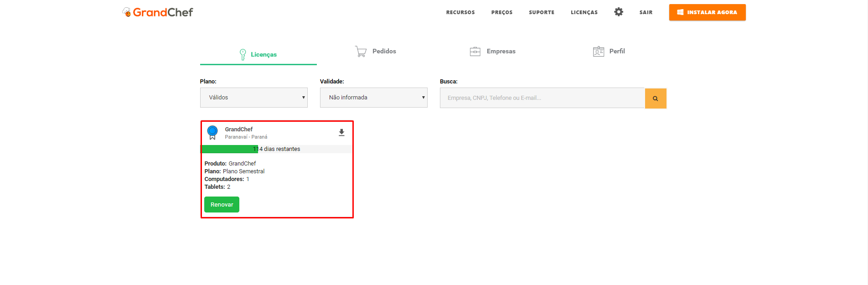Click the key icon in Licenças tab
This screenshot has height=285, width=868.
pyautogui.click(x=243, y=55)
